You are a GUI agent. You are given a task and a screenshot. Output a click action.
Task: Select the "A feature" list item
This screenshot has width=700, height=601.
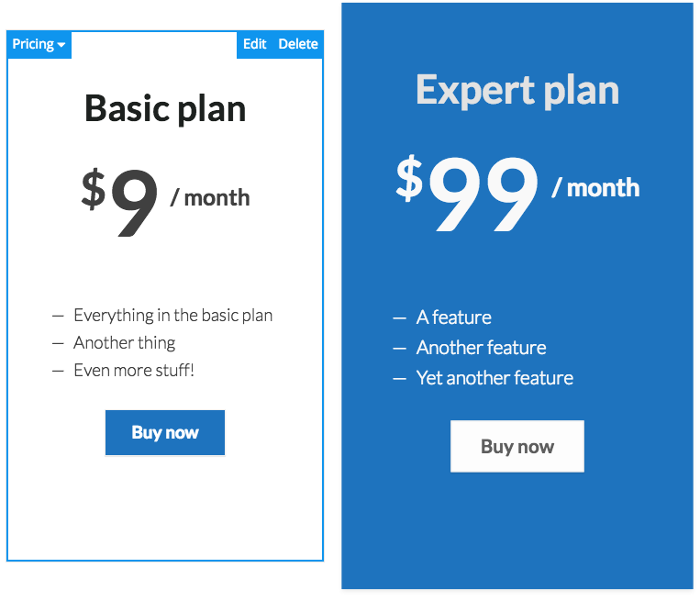[453, 317]
